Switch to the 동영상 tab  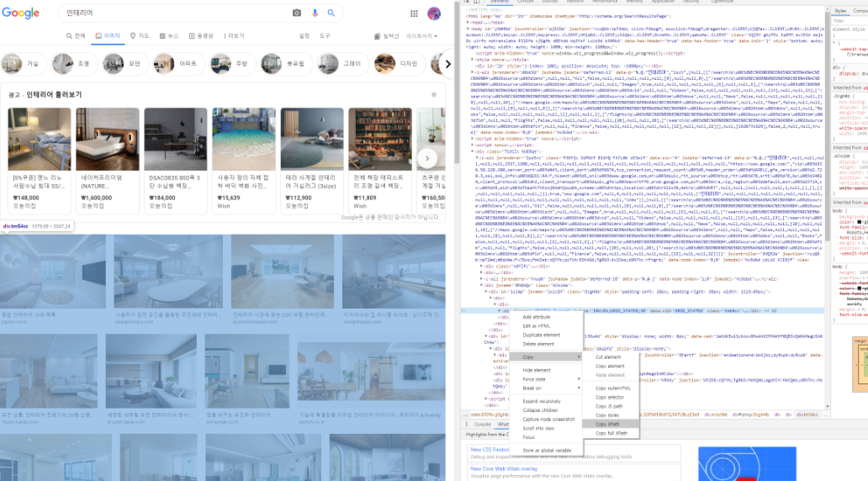click(201, 36)
